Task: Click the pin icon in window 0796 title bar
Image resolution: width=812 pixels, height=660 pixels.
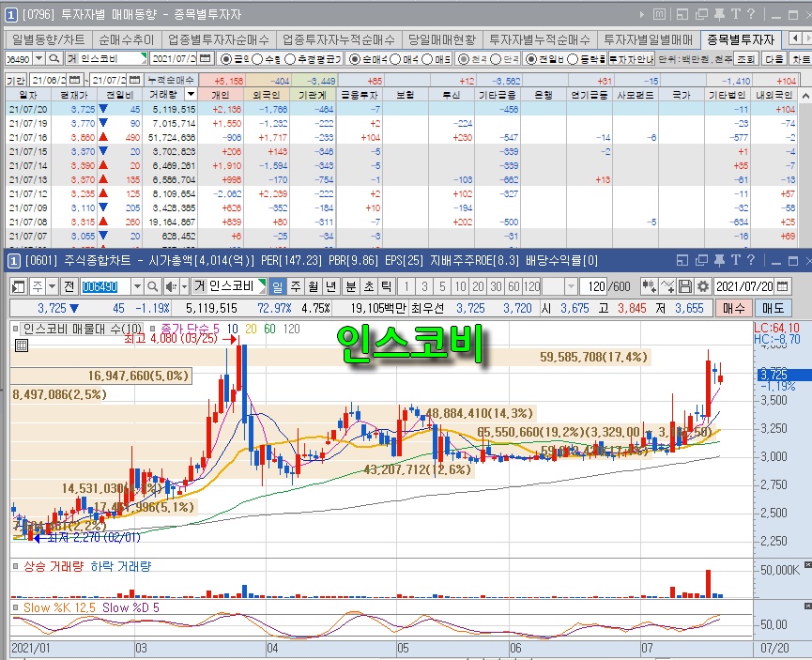Action: (719, 14)
